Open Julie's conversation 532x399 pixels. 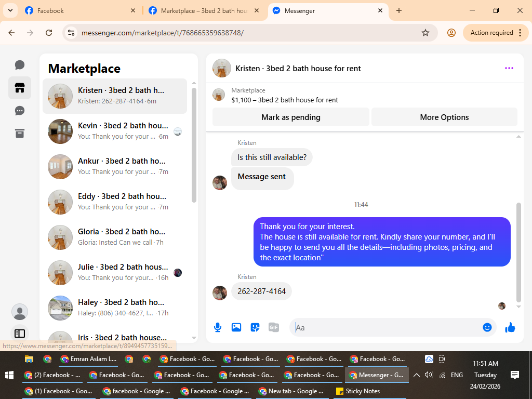(115, 272)
